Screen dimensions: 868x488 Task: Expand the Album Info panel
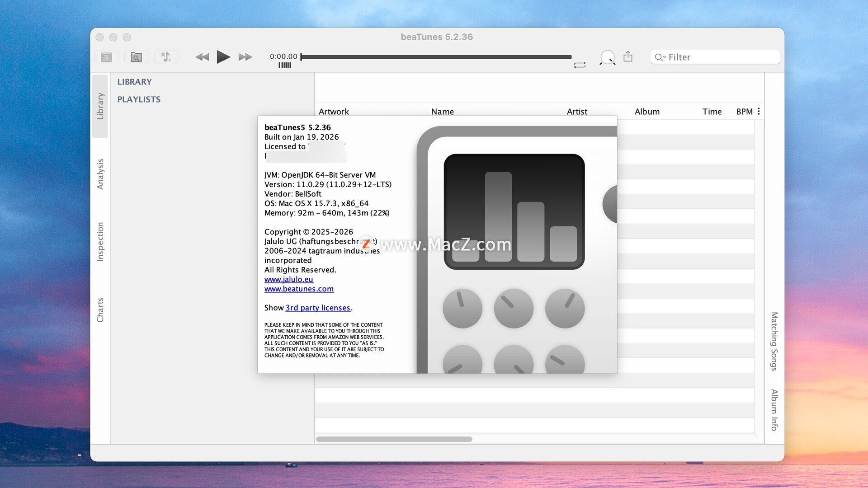point(774,410)
